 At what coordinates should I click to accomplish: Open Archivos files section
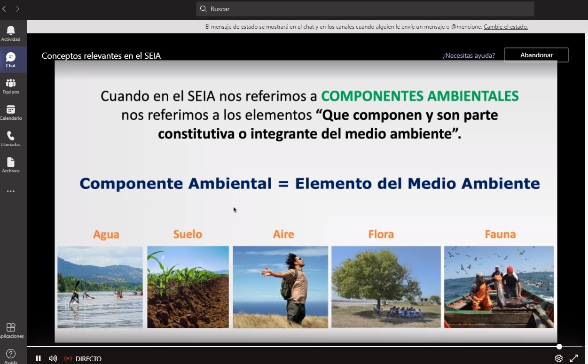pyautogui.click(x=11, y=165)
